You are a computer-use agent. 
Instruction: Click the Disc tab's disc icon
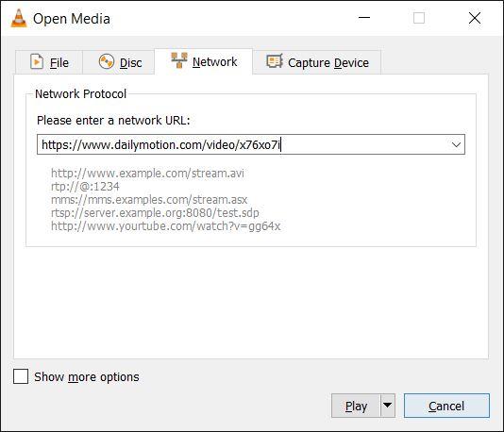pyautogui.click(x=107, y=61)
